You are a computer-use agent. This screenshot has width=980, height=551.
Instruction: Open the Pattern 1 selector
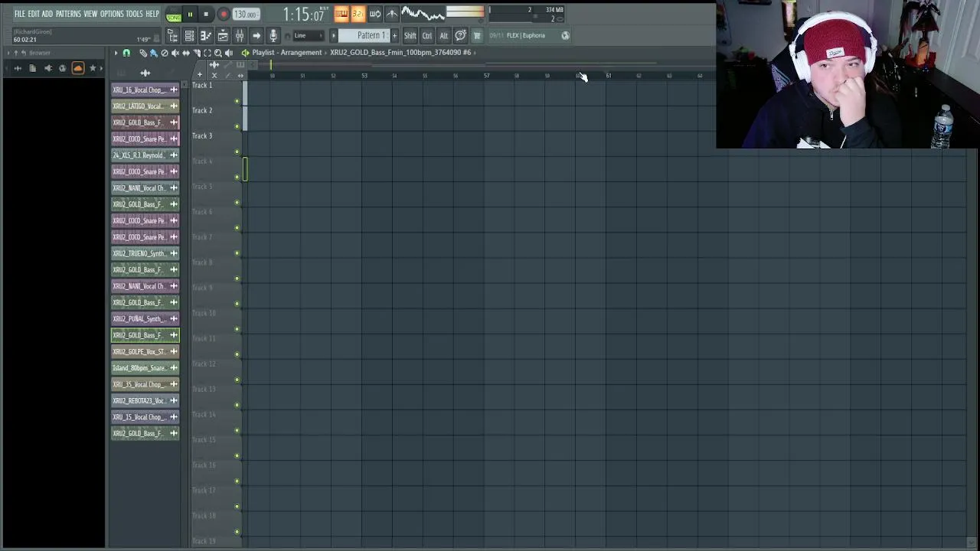(364, 35)
